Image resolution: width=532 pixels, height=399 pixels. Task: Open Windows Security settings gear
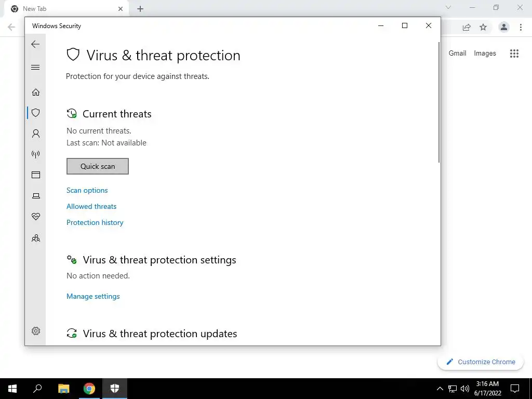[x=36, y=331]
